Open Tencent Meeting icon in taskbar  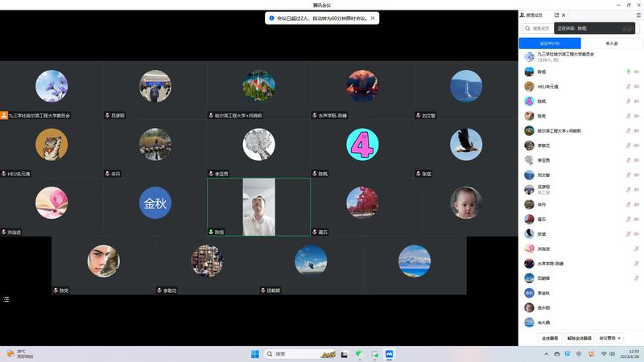[x=389, y=354]
